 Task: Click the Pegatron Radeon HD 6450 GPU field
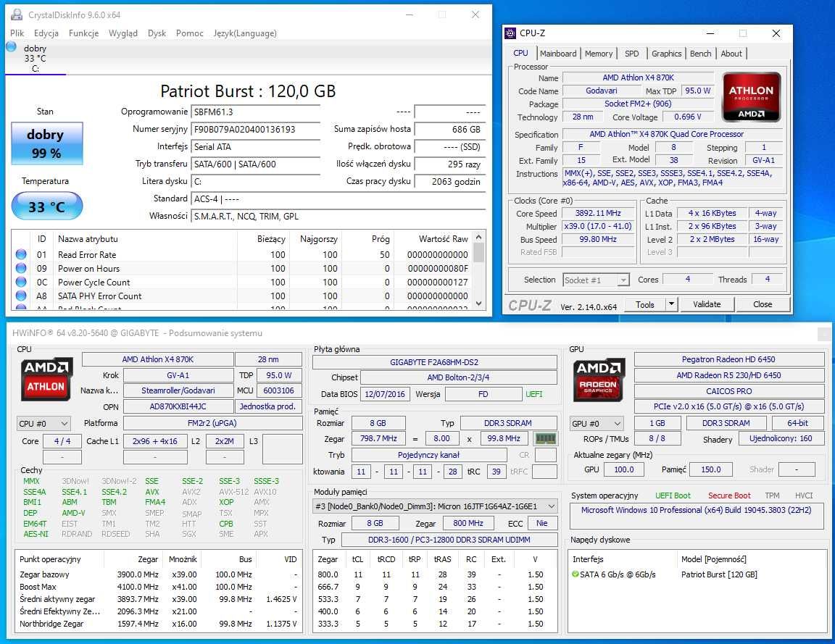728,359
